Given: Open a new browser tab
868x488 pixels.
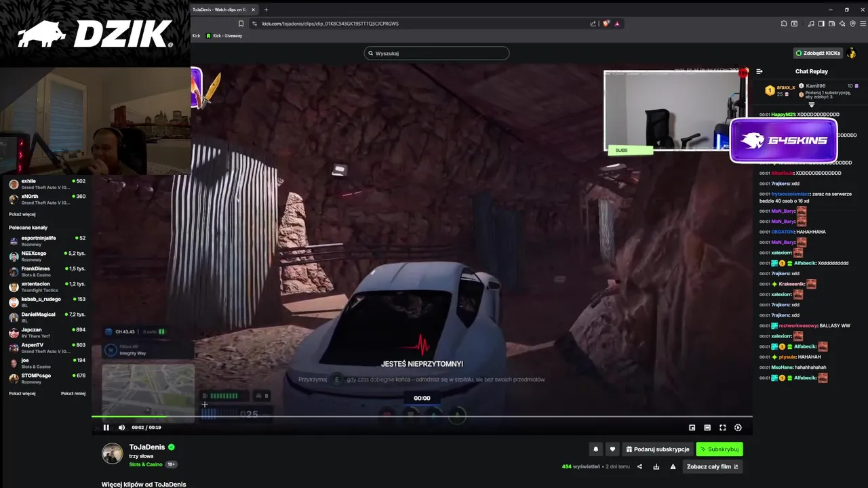Looking at the screenshot, I should pos(266,9).
